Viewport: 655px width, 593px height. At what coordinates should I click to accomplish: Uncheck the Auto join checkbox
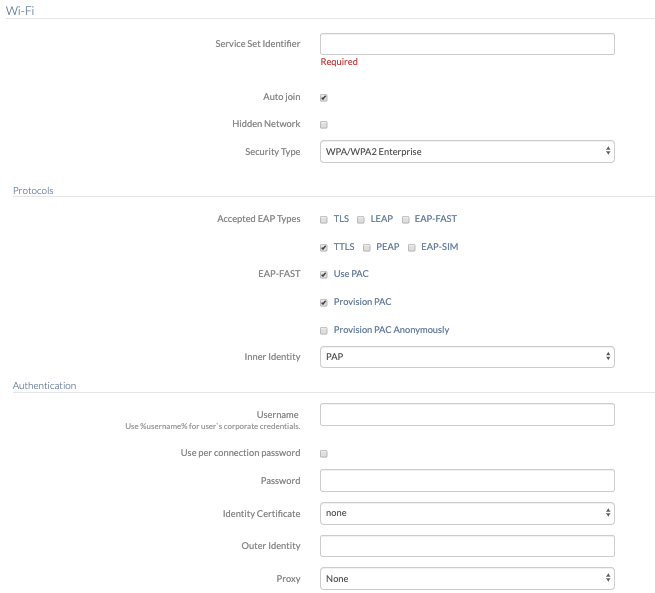click(x=324, y=98)
